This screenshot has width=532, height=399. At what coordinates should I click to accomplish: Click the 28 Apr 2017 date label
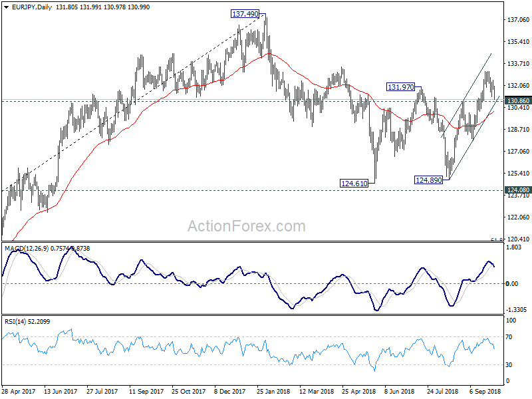pos(19,391)
